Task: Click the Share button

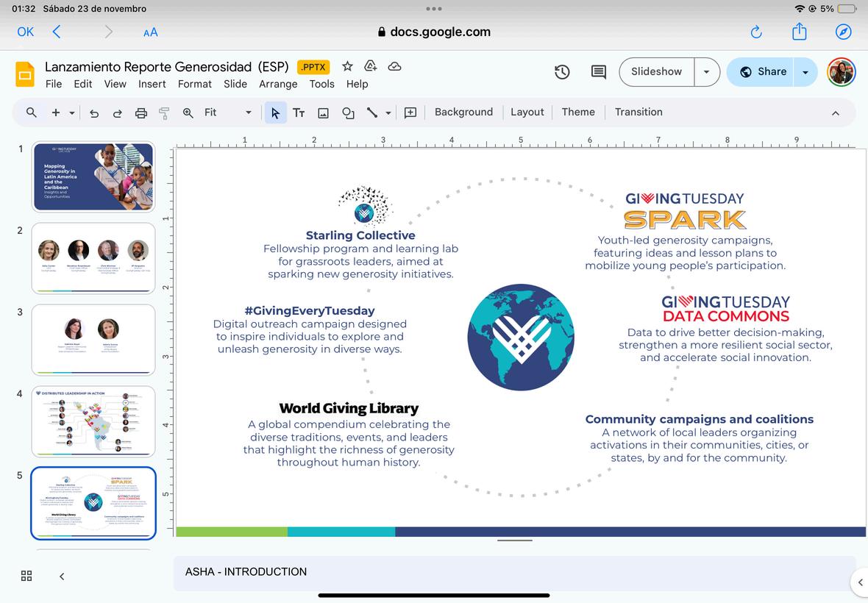Action: (x=761, y=72)
